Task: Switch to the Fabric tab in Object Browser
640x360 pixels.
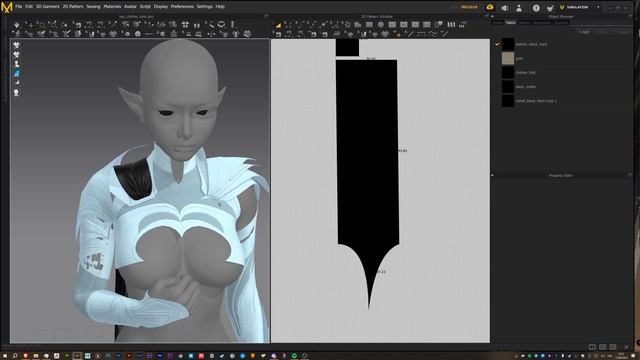Action: pos(511,23)
